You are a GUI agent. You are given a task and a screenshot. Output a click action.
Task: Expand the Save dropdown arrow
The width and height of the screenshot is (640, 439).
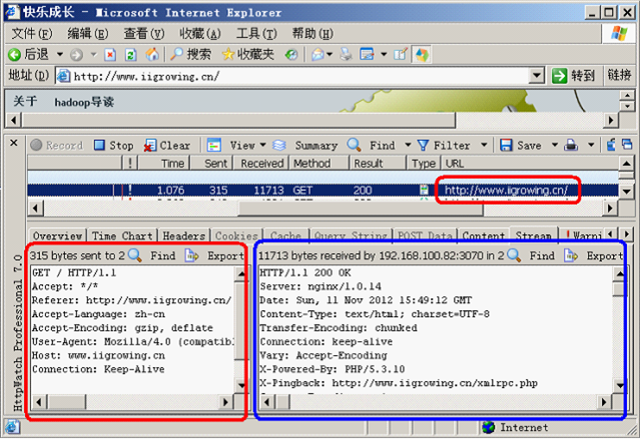click(x=554, y=145)
